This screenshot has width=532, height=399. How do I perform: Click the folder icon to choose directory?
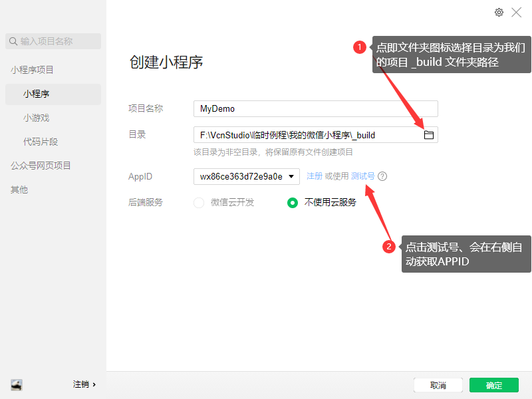(x=429, y=135)
